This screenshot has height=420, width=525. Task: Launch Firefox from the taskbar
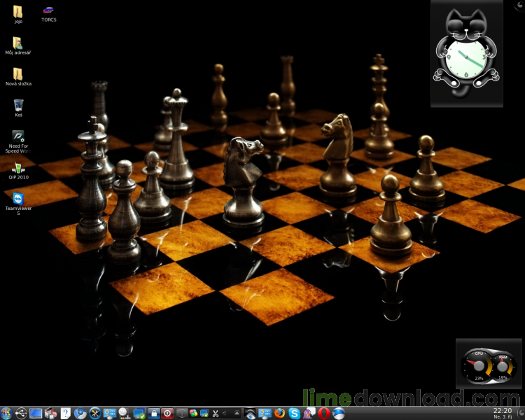(x=280, y=413)
